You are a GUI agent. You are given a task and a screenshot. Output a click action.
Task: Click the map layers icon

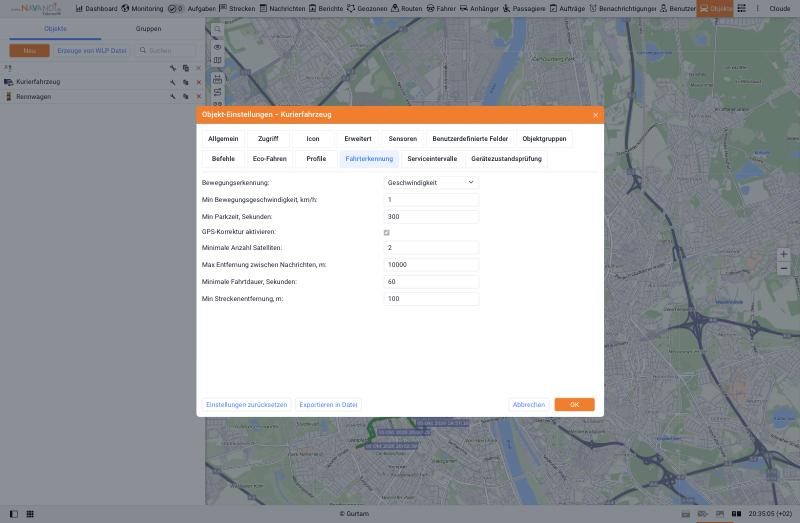click(217, 60)
